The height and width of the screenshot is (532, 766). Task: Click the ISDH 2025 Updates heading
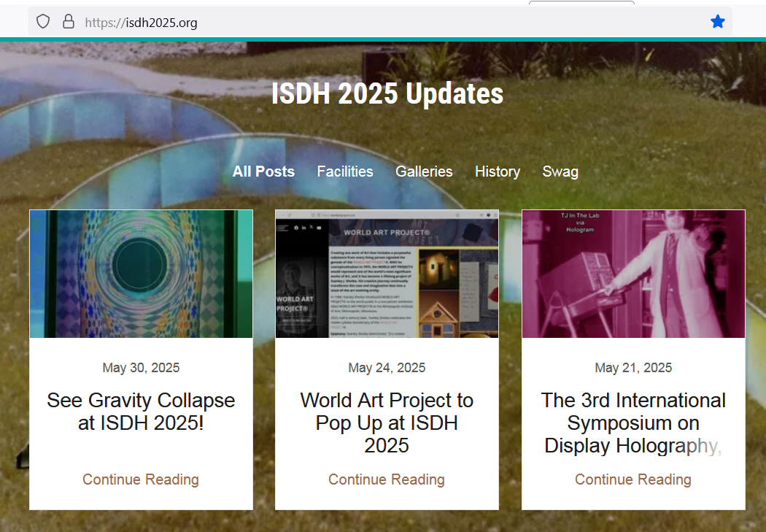coord(387,93)
